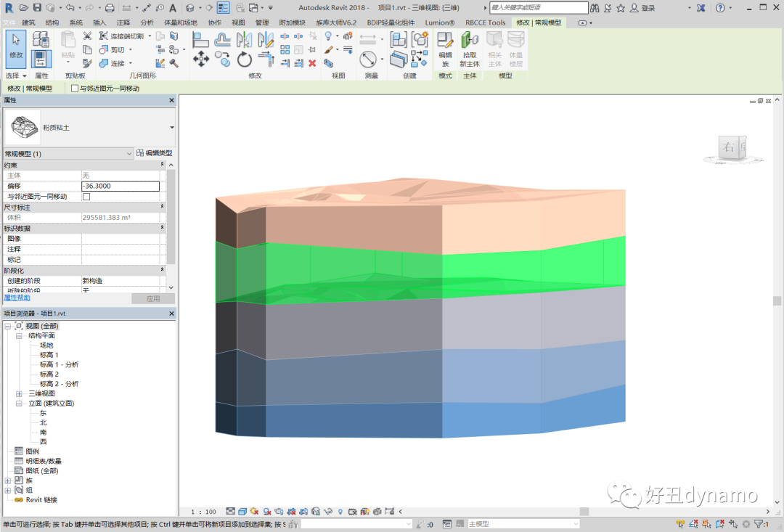This screenshot has width=784, height=532.
Task: Select the Rotate tool
Action: pyautogui.click(x=245, y=60)
